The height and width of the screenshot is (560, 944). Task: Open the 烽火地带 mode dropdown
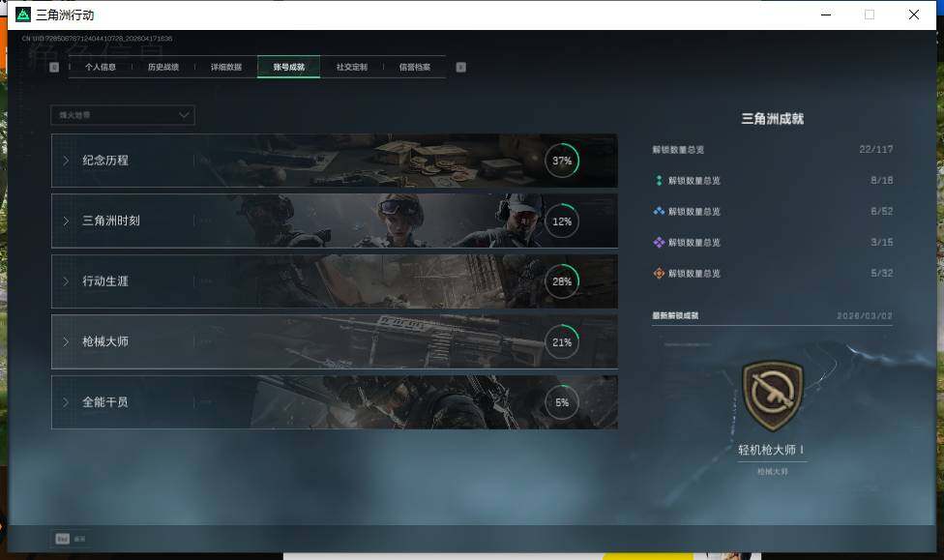123,115
